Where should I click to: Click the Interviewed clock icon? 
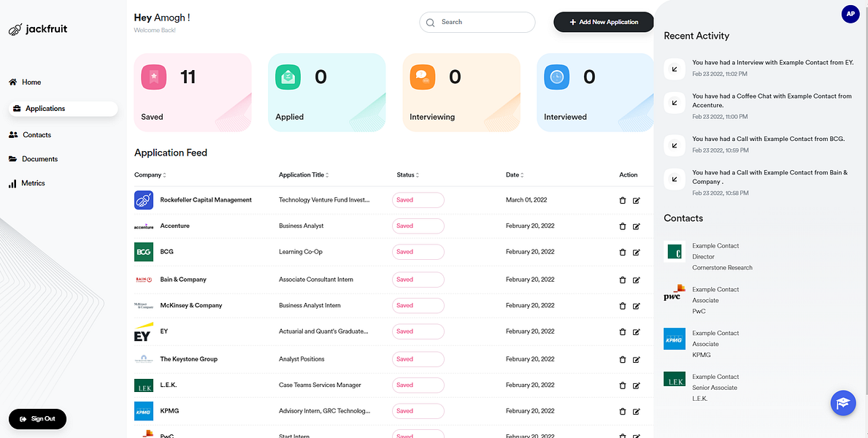pyautogui.click(x=556, y=77)
